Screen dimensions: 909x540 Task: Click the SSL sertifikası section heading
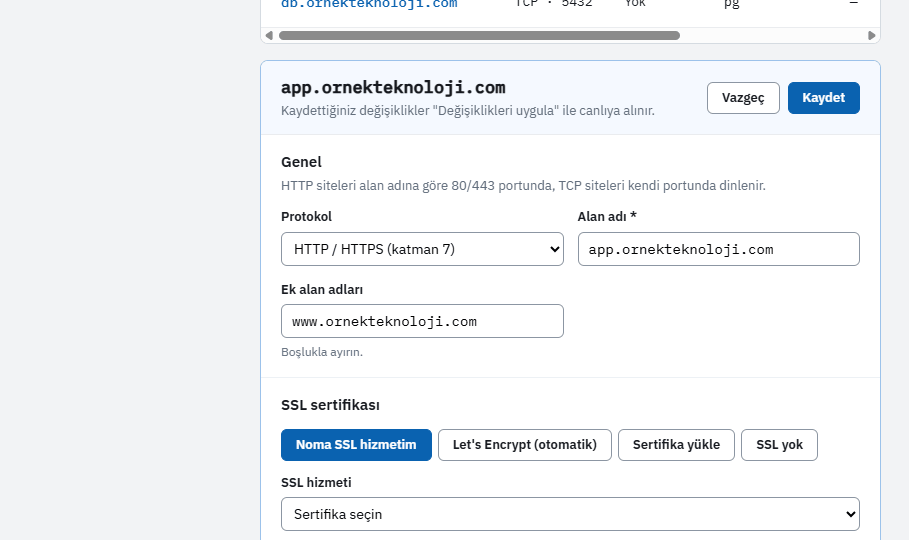point(330,405)
